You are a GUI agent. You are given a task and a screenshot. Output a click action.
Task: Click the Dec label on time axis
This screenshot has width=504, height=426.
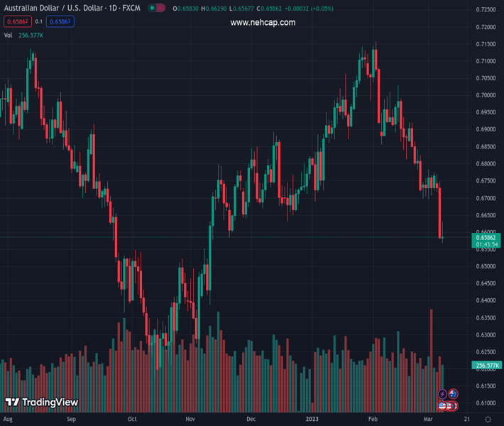(251, 420)
